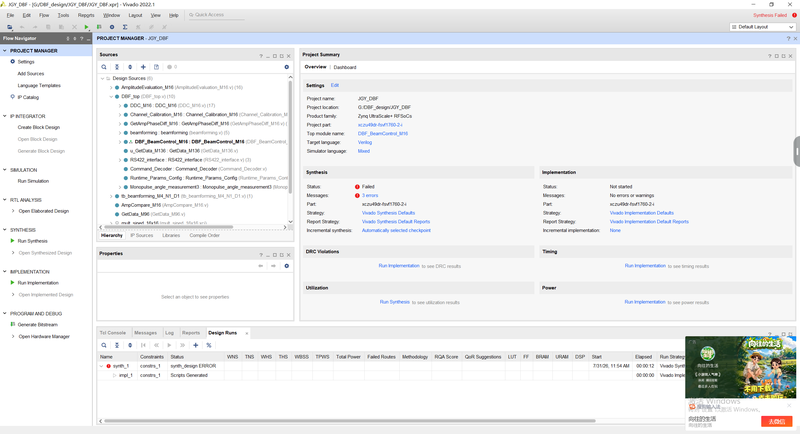The image size is (800, 434).
Task: Collapse the SYNTHESIS section in Flow Navigator
Action: coord(5,230)
